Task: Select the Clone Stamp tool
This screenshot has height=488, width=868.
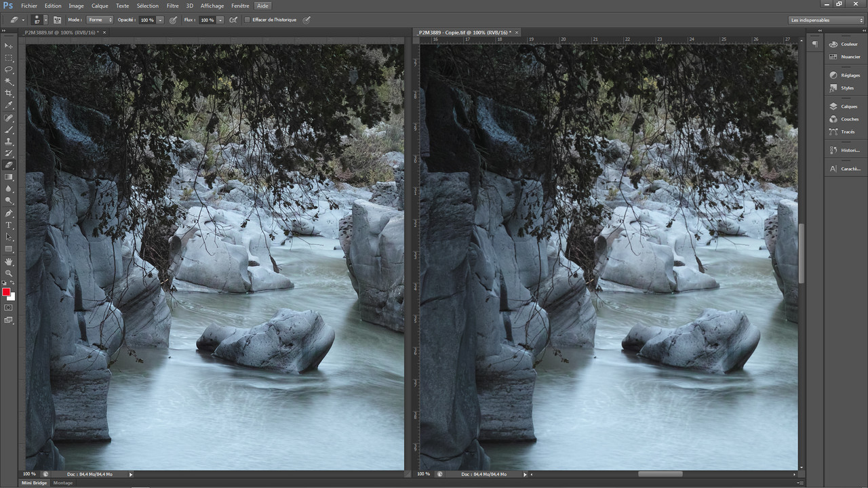Action: tap(9, 142)
